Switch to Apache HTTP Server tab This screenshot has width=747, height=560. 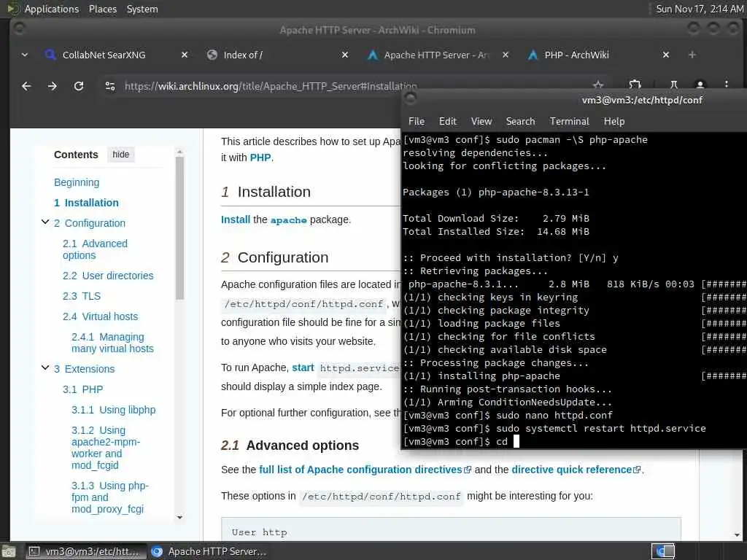pyautogui.click(x=436, y=55)
